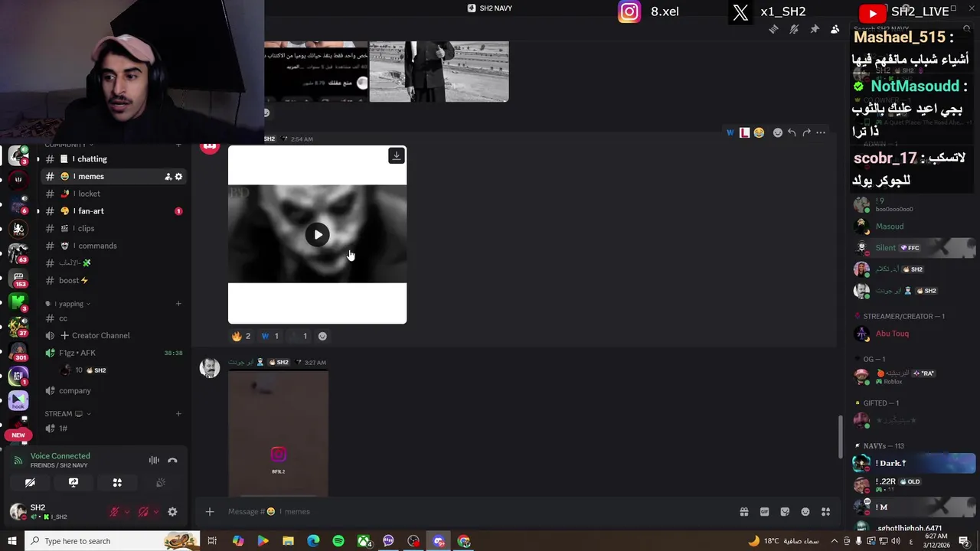
Task: Add another reaction below the Joker video
Action: [322, 336]
